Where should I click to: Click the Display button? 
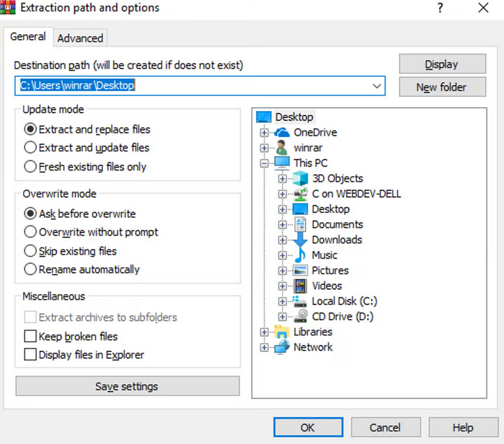click(442, 64)
